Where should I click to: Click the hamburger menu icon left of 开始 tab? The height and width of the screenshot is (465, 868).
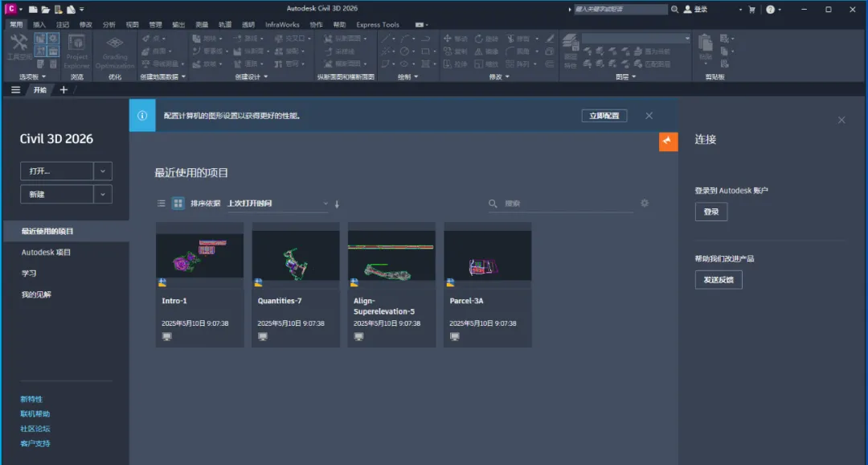pyautogui.click(x=15, y=90)
